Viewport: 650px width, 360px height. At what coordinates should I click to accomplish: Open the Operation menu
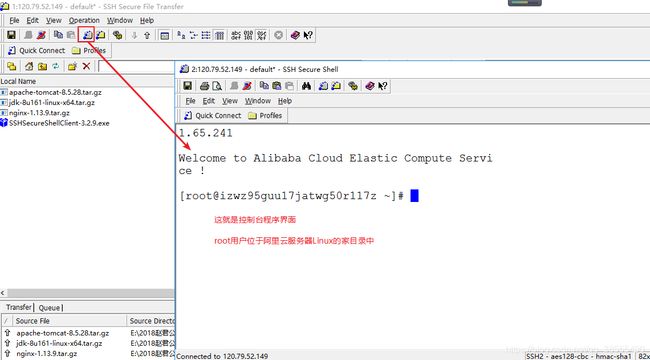pos(84,20)
